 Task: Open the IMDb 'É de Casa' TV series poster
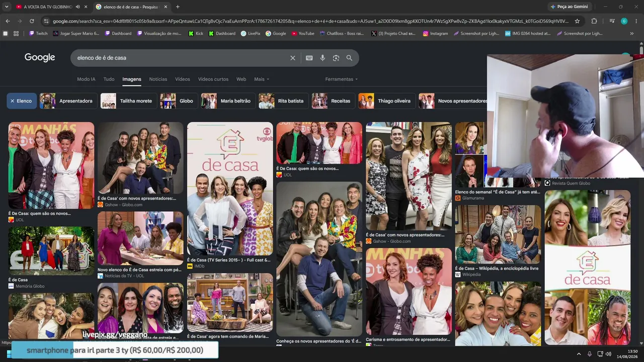pyautogui.click(x=230, y=189)
